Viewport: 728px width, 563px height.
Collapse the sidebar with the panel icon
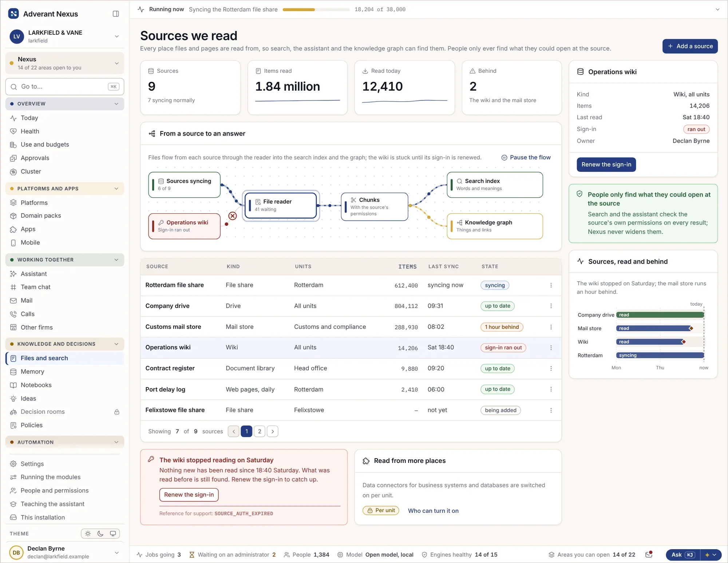(116, 14)
